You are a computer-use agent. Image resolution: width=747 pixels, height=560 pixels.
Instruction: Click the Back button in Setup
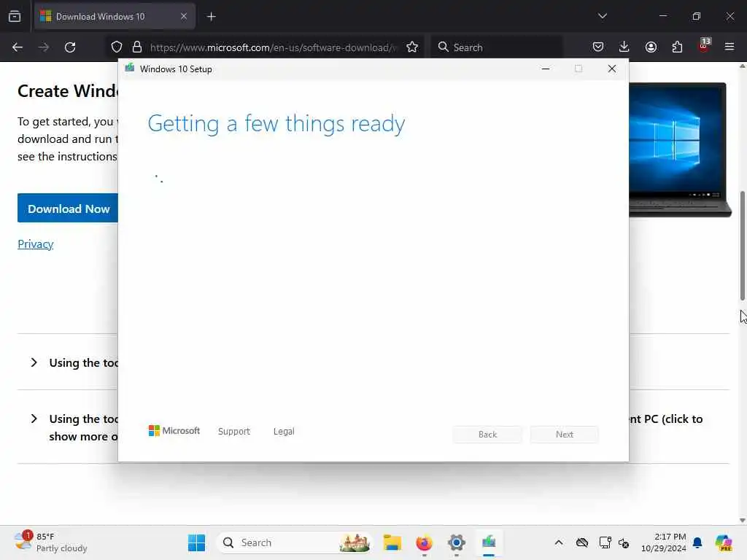point(487,435)
